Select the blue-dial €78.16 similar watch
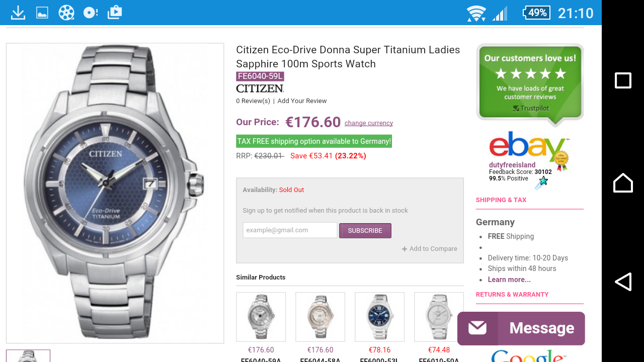This screenshot has width=644, height=362. point(379,317)
